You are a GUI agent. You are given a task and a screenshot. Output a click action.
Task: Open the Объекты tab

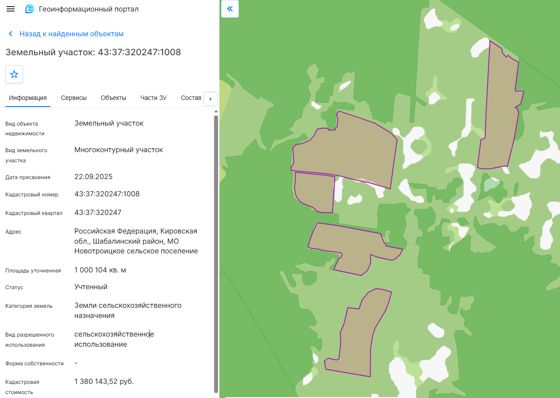113,98
